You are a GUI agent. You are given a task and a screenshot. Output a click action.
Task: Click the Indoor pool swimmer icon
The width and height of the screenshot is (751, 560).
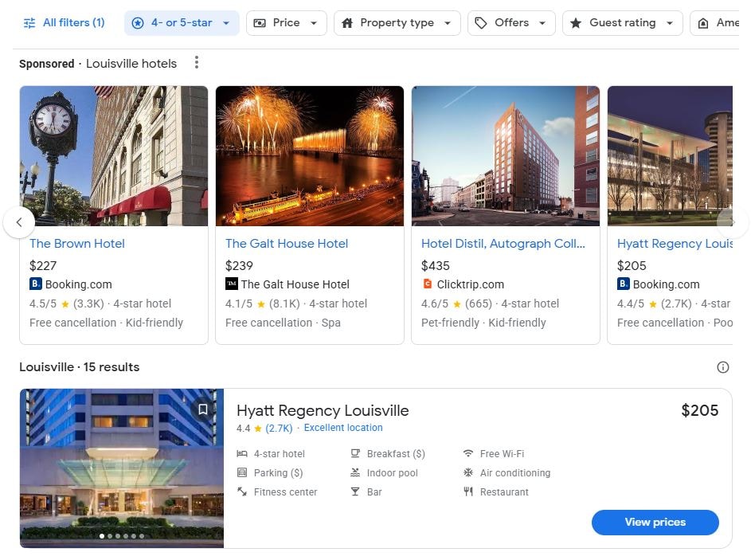coord(355,472)
